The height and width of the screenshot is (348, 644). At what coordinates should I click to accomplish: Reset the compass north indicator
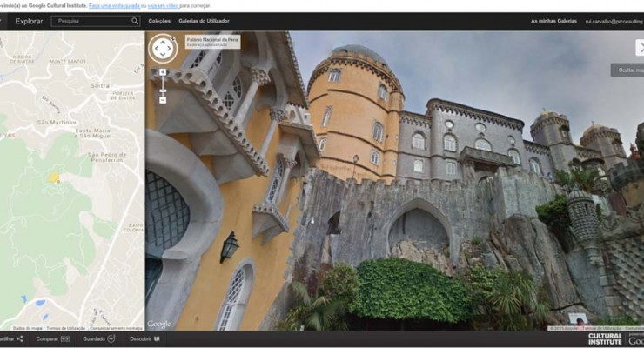173,39
